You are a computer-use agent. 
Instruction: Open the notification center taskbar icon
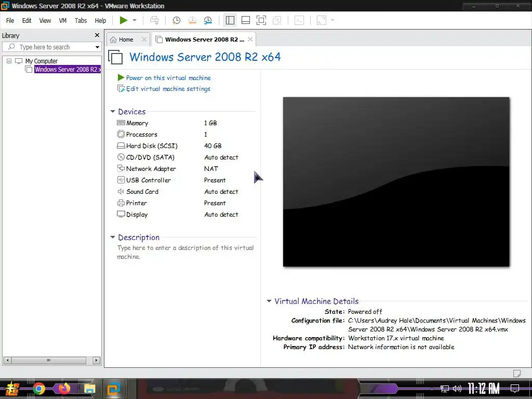click(515, 389)
